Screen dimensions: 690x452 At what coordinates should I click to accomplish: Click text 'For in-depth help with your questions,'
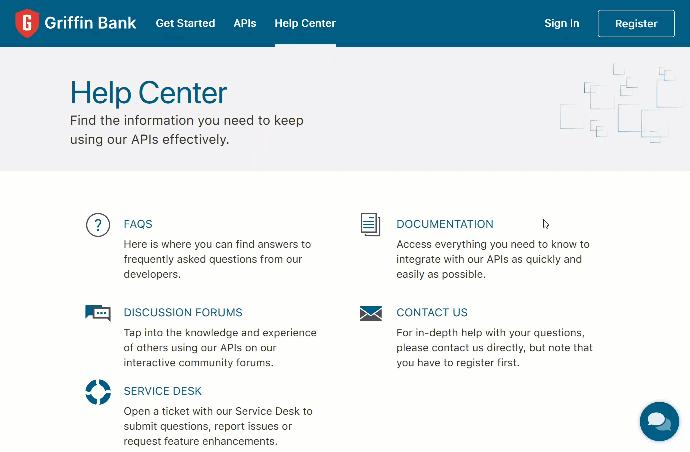[x=490, y=333]
